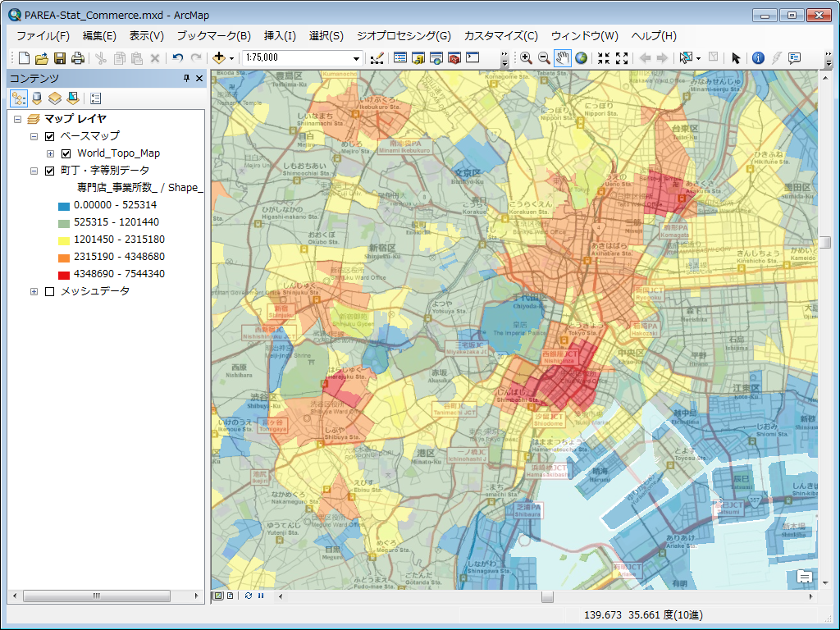
Task: Create a new map document
Action: [24, 58]
